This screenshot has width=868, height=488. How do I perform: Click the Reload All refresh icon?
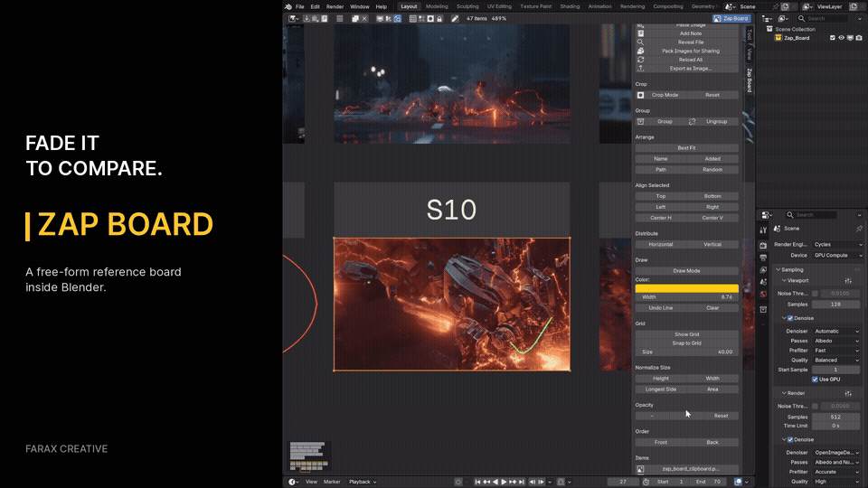pos(640,60)
